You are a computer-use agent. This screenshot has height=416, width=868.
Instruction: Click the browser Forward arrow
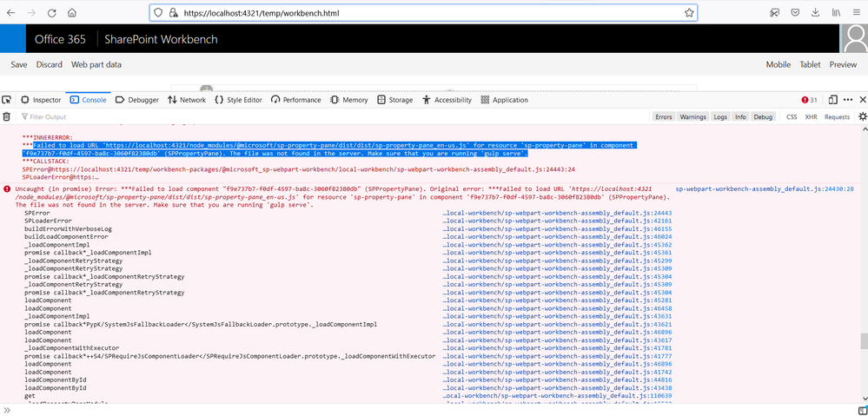point(31,13)
